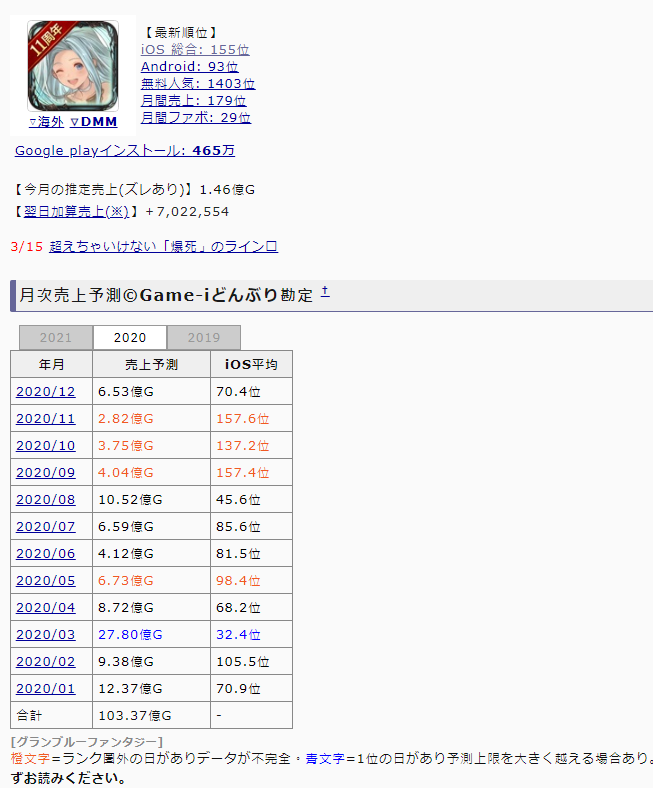Image resolution: width=653 pixels, height=788 pixels.
Task: Open the 2020/08 month link
Action: point(46,500)
